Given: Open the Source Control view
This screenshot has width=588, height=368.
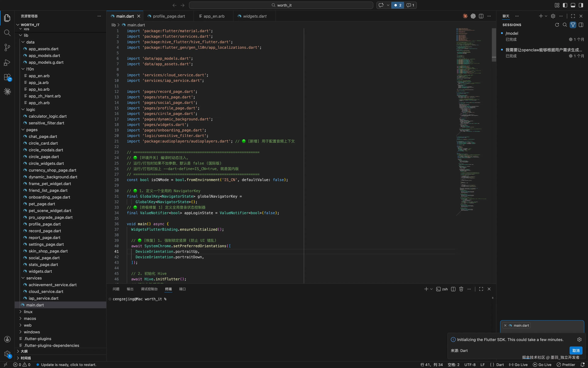Looking at the screenshot, I should 7,47.
